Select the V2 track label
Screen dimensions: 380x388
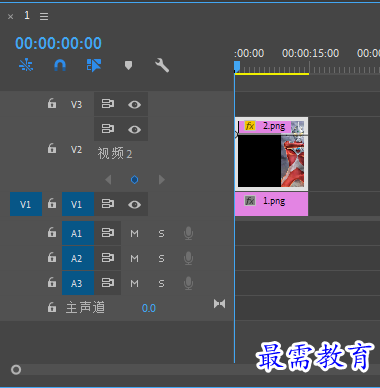(x=76, y=150)
